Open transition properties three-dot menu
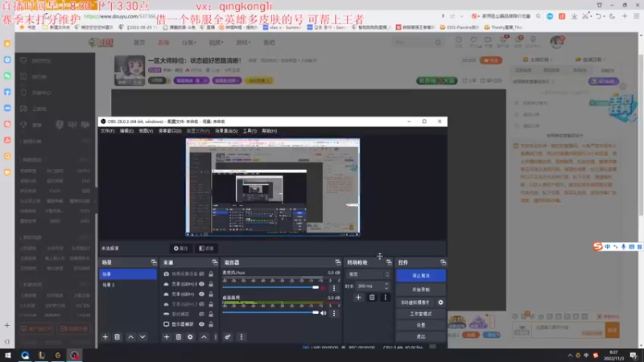 tap(386, 297)
